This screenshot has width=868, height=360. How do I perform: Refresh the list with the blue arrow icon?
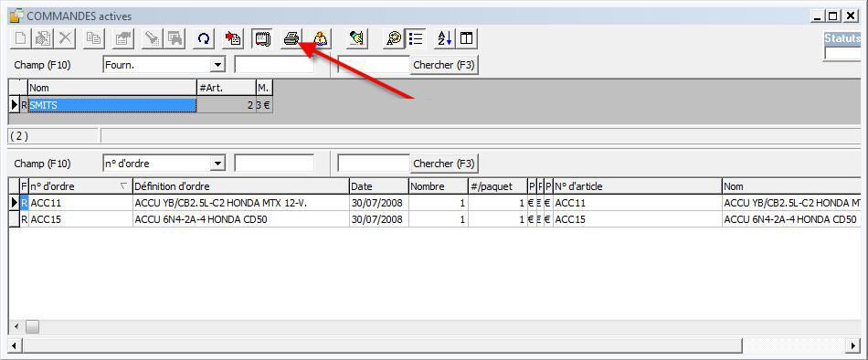[x=205, y=38]
